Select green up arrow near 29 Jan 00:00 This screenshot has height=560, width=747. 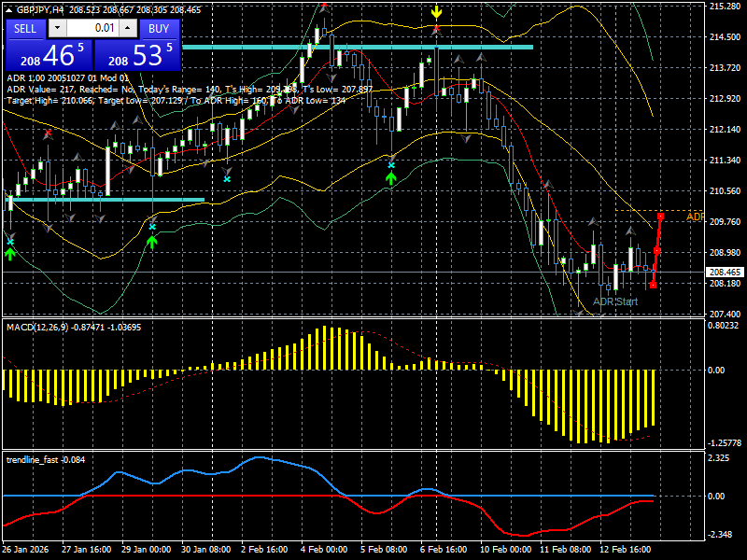151,242
